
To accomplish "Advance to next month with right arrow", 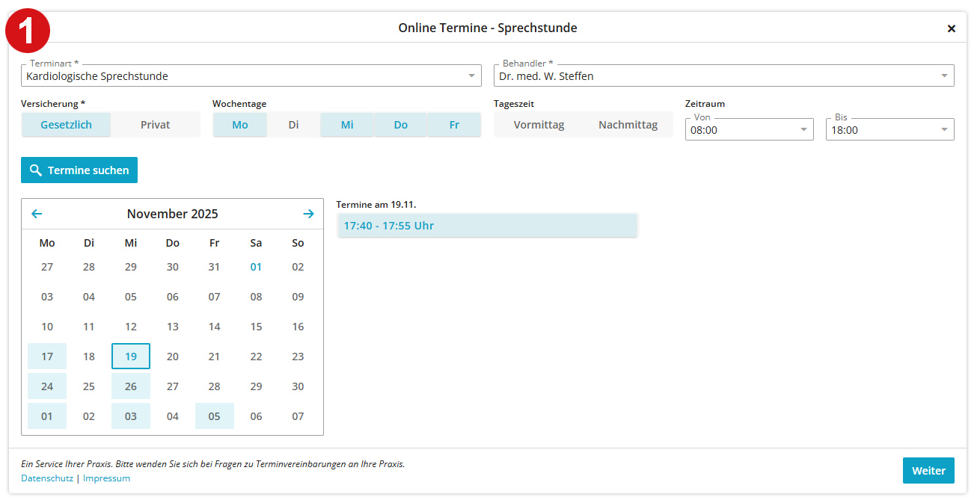I will pos(308,214).
